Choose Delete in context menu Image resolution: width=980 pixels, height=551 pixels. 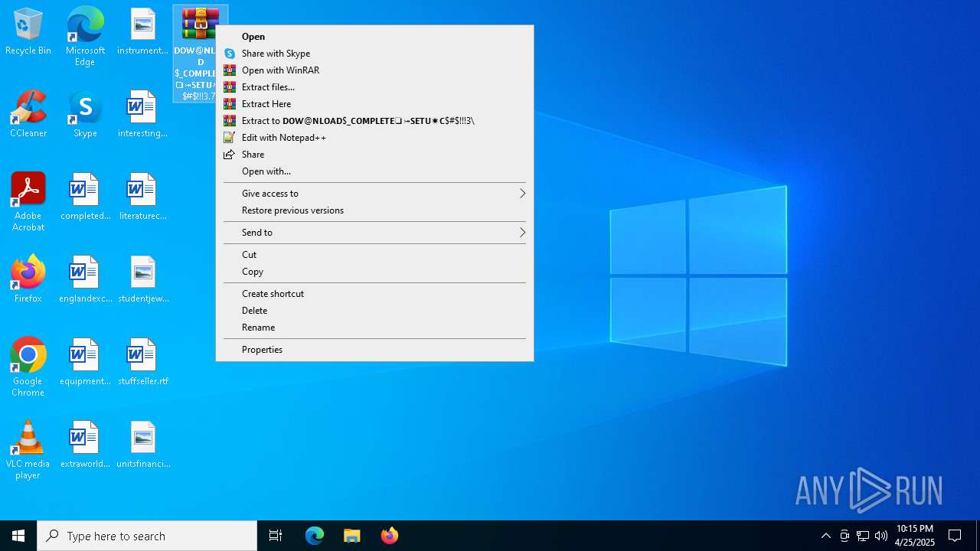(x=374, y=311)
